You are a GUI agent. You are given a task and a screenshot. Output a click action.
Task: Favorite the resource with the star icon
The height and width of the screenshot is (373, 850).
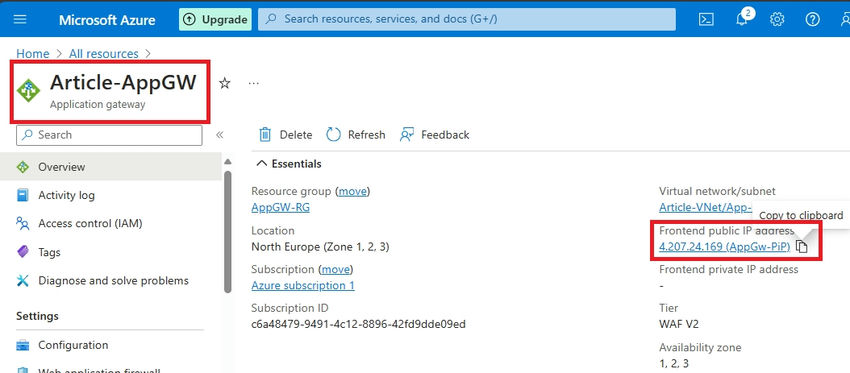coord(224,83)
